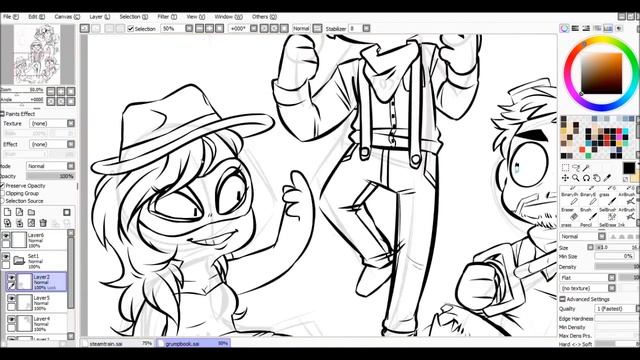Toggle the swatches panel icon

coord(608,28)
